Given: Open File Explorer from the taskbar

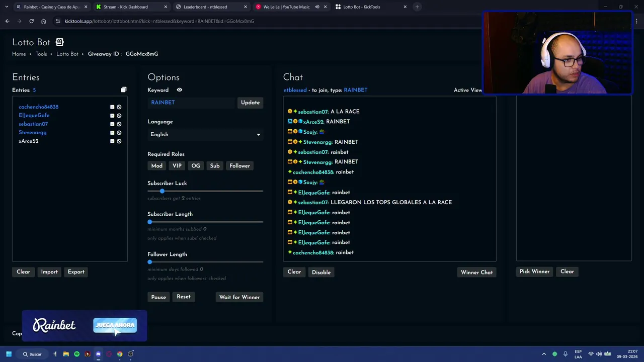Looking at the screenshot, I should coord(66,354).
